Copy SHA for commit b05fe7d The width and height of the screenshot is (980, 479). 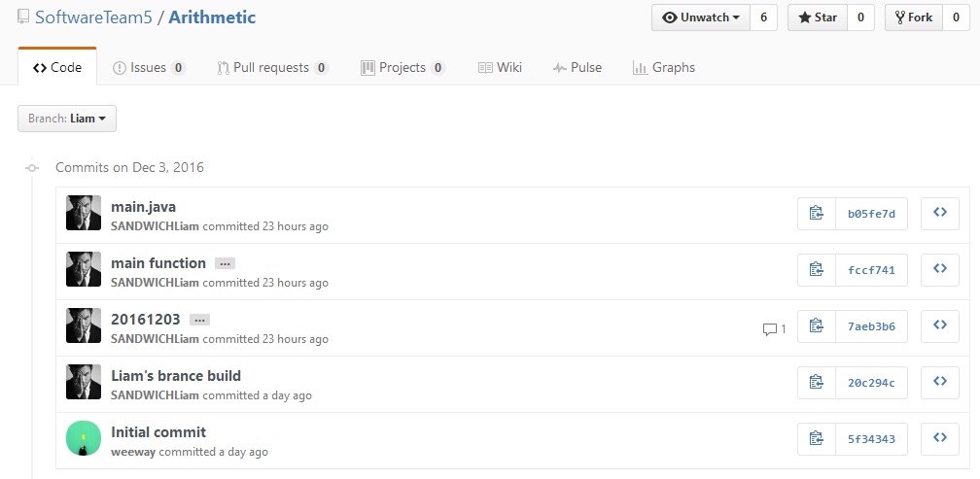pos(817,214)
